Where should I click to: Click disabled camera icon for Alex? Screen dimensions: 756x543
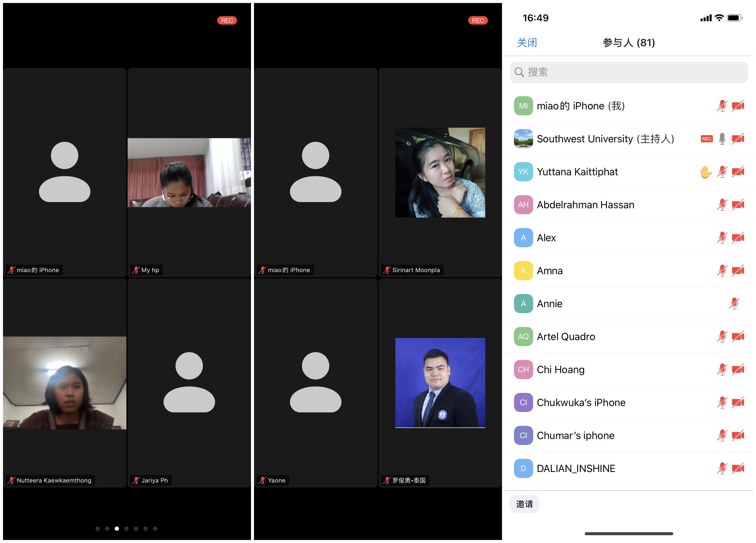(738, 238)
